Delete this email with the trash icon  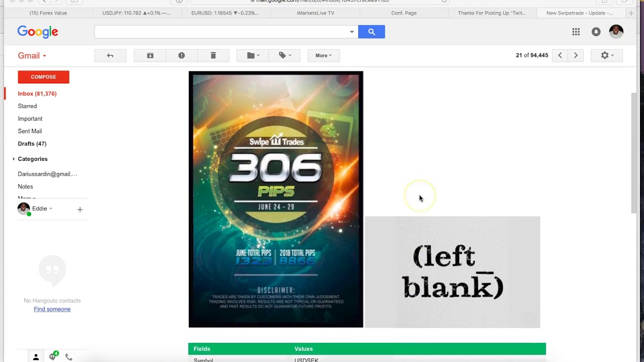point(213,55)
